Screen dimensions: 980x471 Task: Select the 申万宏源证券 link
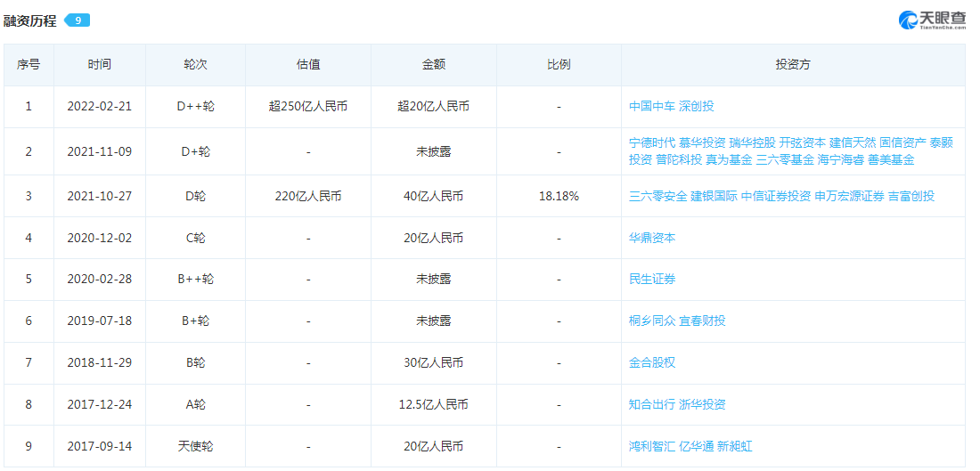(x=849, y=196)
